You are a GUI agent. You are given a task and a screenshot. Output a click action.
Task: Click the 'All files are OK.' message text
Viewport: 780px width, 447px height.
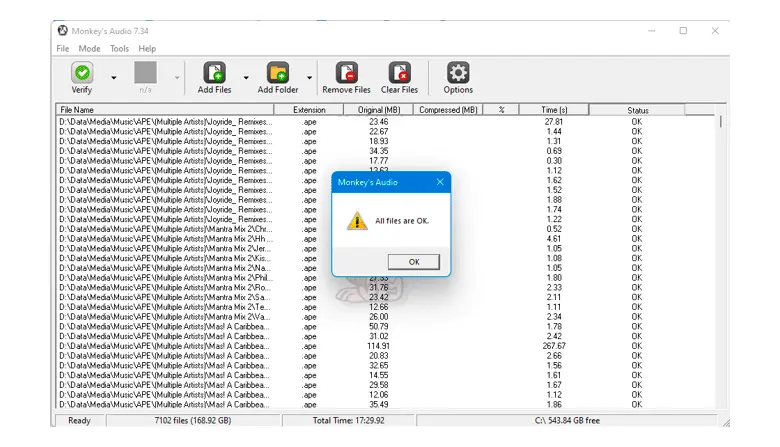click(x=402, y=221)
